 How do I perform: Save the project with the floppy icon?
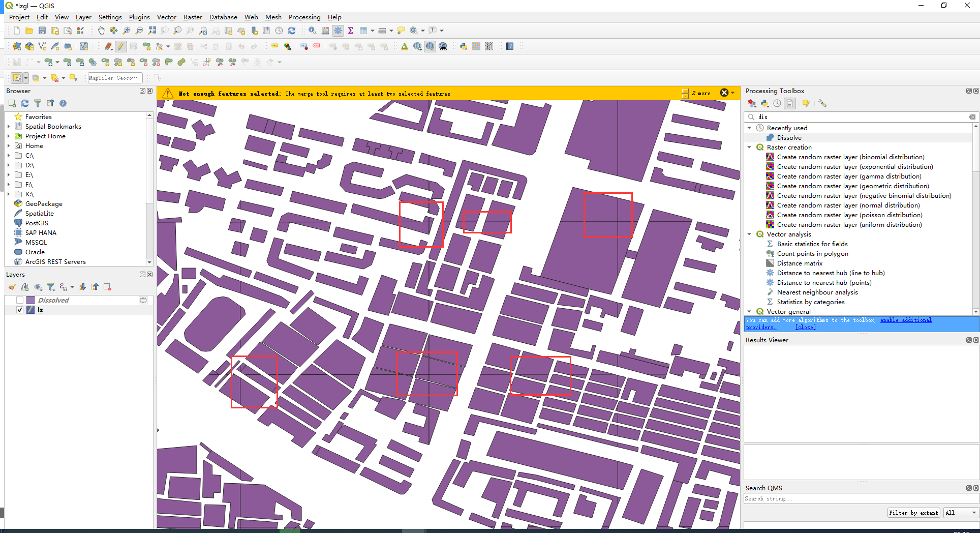pos(42,31)
